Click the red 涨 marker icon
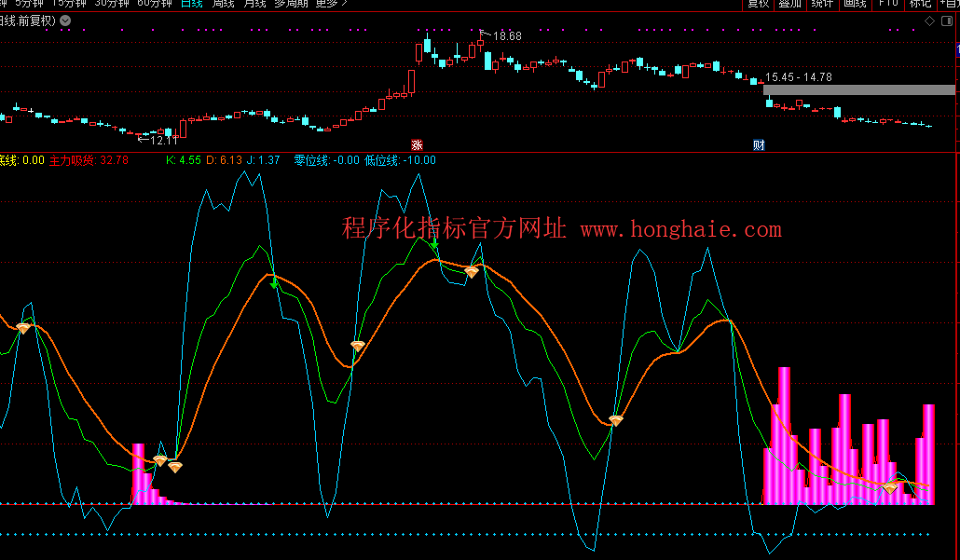The height and width of the screenshot is (560, 960). coord(417,144)
